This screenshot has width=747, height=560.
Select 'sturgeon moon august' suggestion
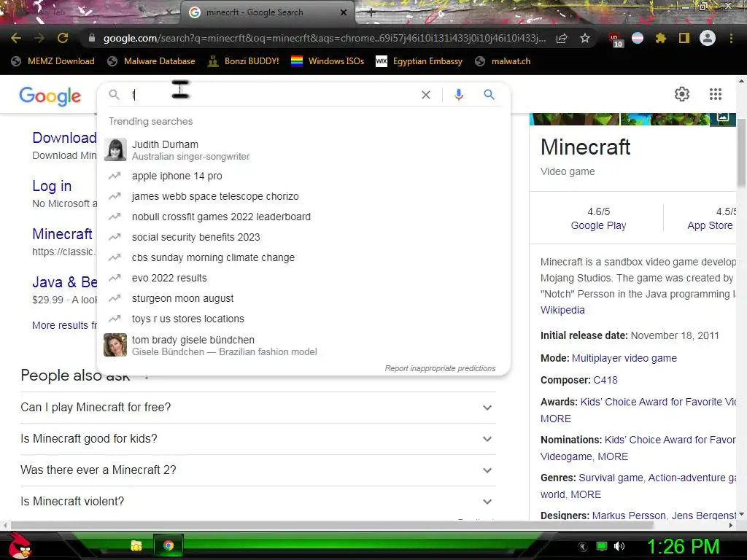click(303, 298)
